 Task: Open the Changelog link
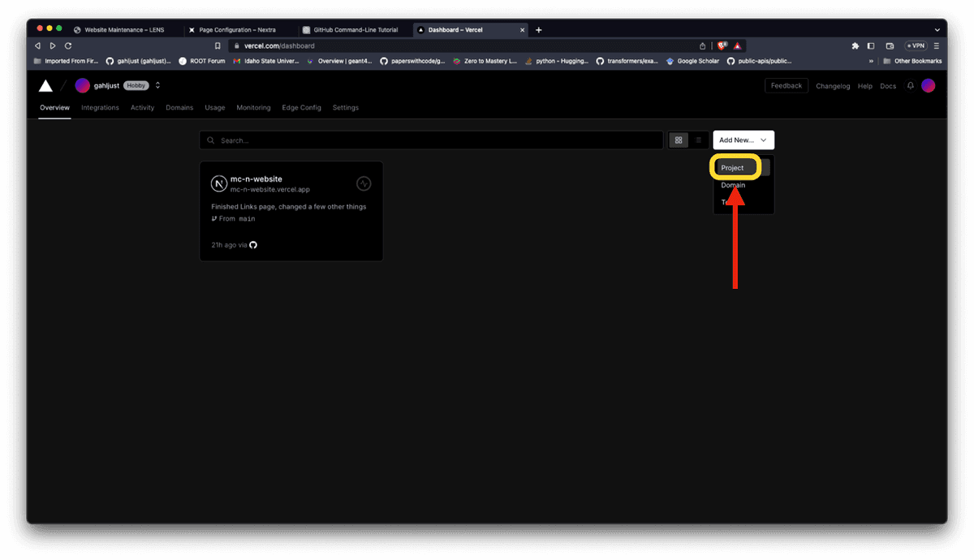pyautogui.click(x=833, y=86)
